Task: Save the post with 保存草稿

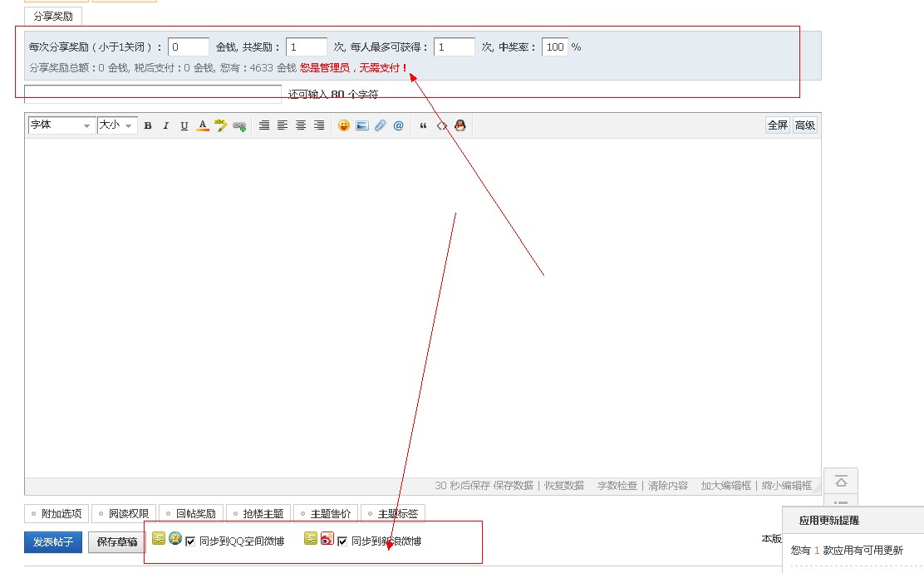Action: (x=116, y=542)
